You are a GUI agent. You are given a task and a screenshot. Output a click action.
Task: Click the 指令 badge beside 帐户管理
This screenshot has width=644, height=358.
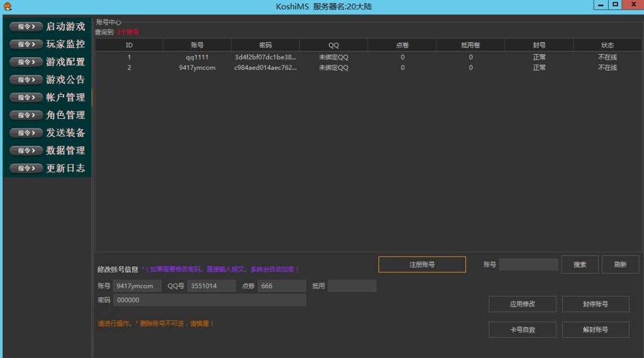coord(26,98)
